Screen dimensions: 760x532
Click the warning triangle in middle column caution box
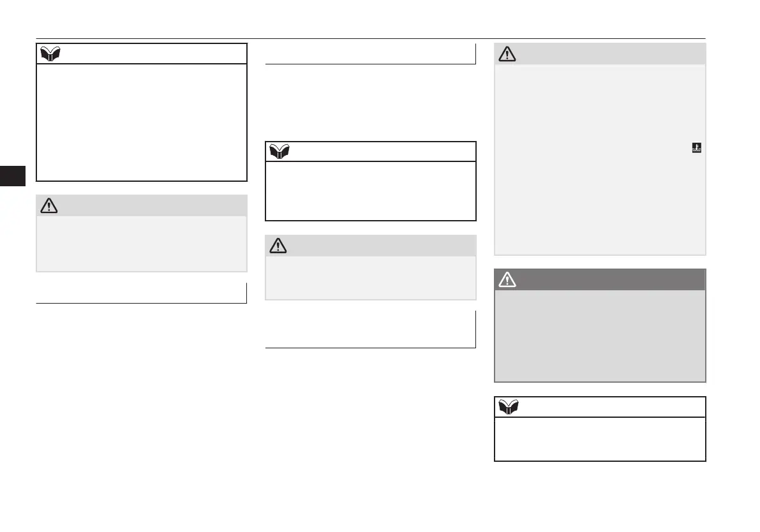point(278,246)
